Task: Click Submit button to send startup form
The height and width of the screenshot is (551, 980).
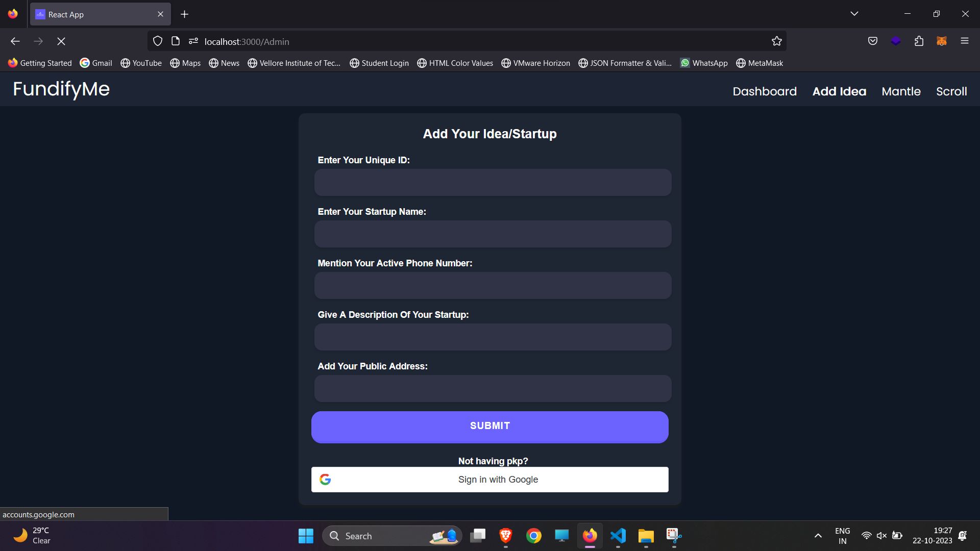Action: point(490,425)
